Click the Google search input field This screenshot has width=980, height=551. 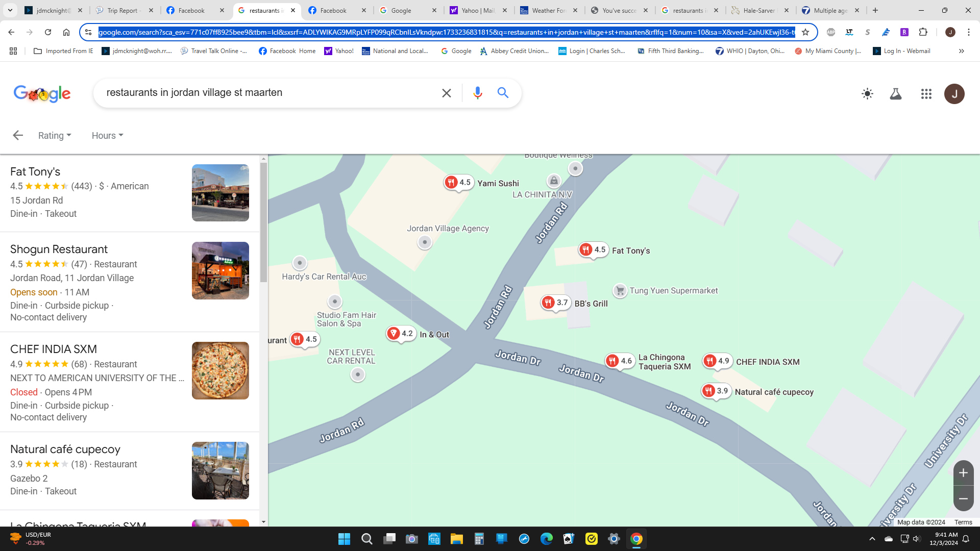click(x=265, y=93)
